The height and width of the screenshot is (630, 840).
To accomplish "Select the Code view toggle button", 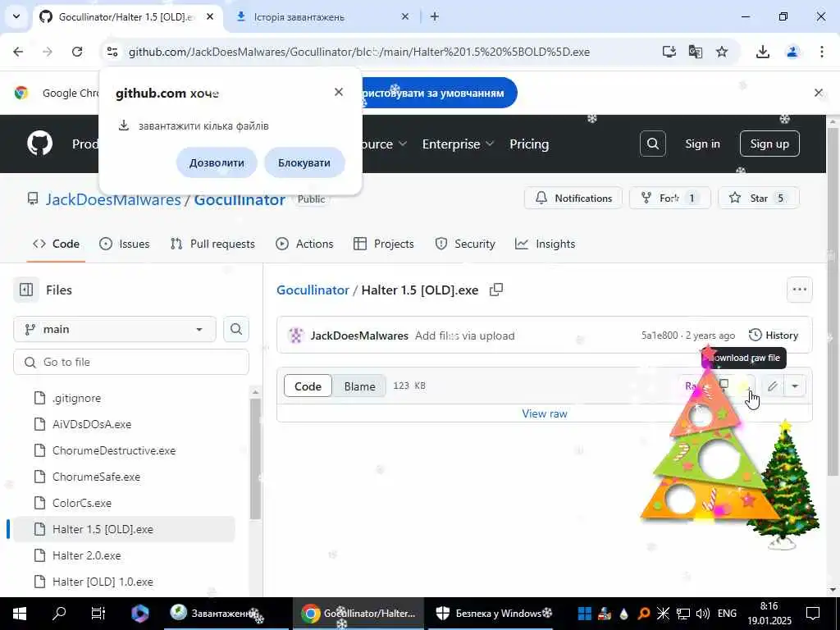I will tap(308, 386).
